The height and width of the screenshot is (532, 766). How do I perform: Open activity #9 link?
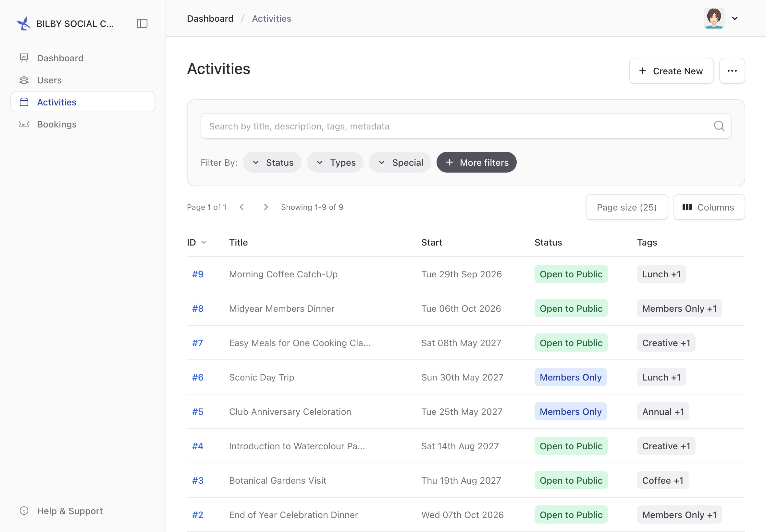coord(198,274)
